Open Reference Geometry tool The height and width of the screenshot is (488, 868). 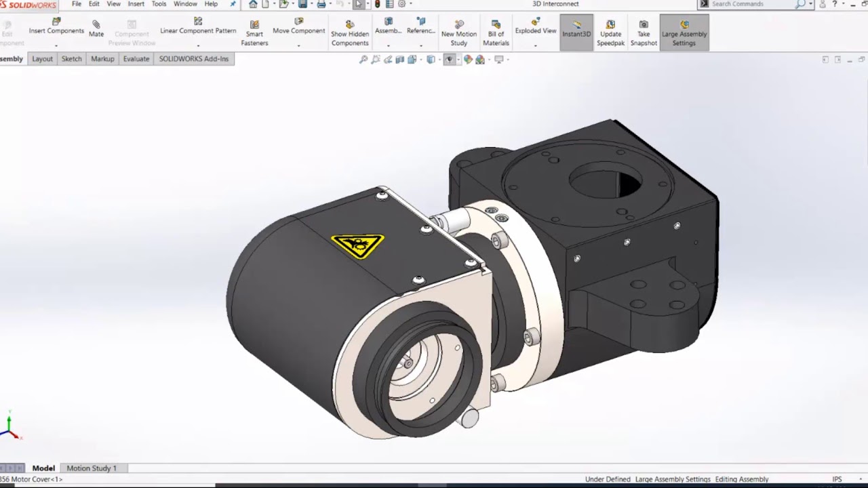point(420,26)
